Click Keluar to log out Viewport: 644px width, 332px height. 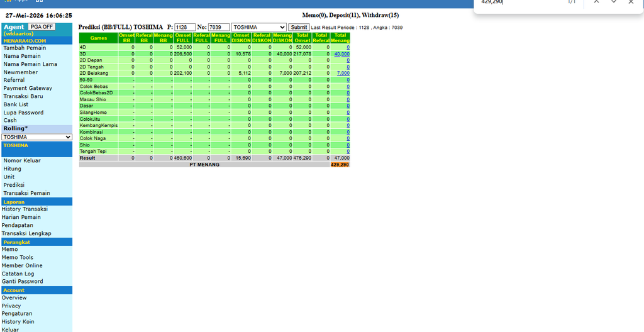(x=10, y=329)
